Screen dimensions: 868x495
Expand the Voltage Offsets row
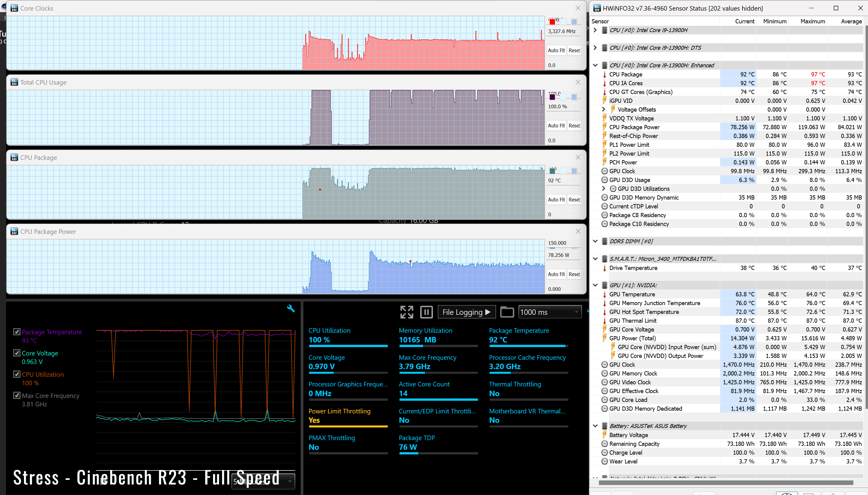[x=603, y=109]
